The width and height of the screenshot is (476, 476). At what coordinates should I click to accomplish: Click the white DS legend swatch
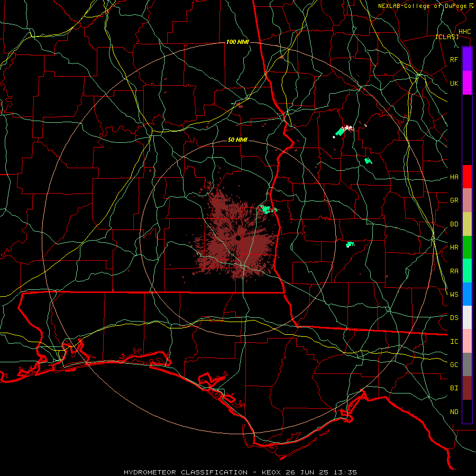coord(467,317)
